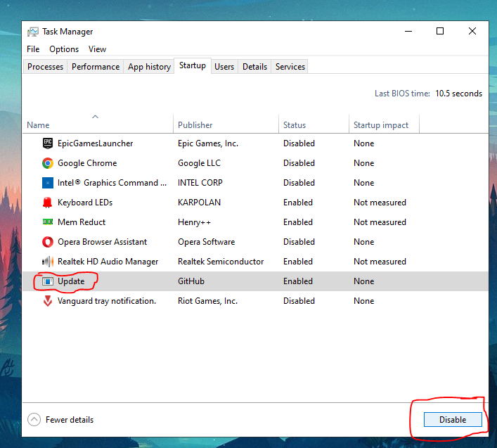Select the Opera Browser Assistant row name
Screen dimensions: 497x448
(102, 242)
